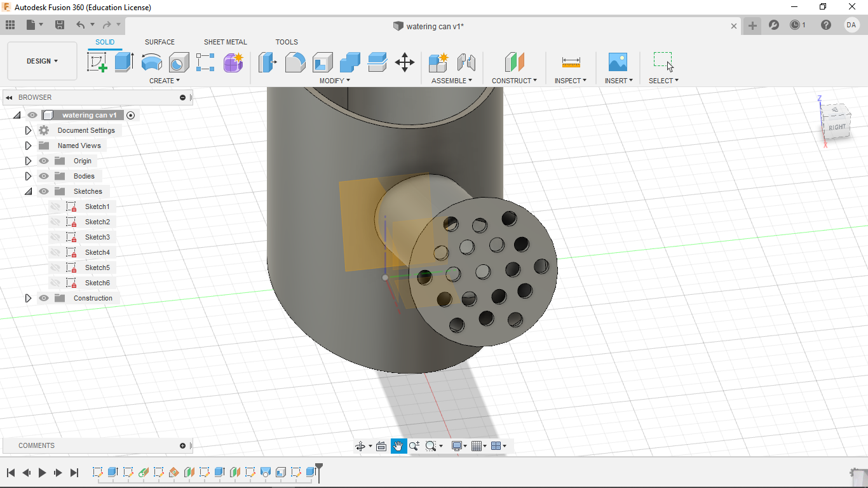Image resolution: width=868 pixels, height=488 pixels.
Task: Expand the Construction folder
Action: 28,298
